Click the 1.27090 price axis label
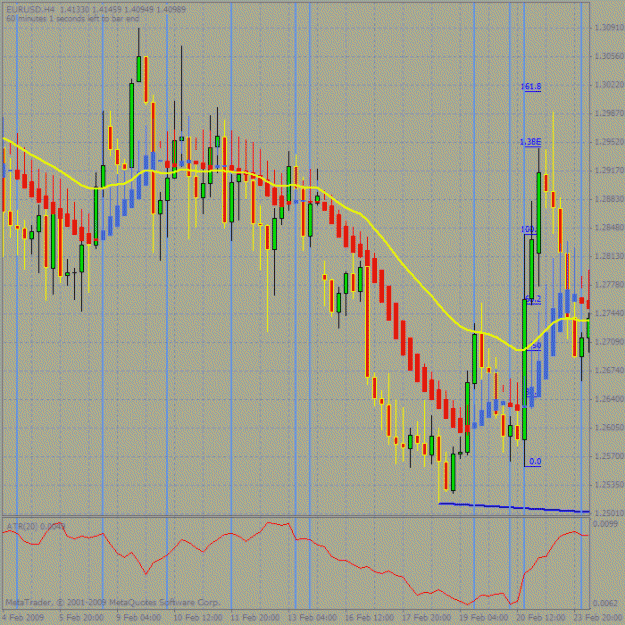The height and width of the screenshot is (625, 625). click(609, 342)
